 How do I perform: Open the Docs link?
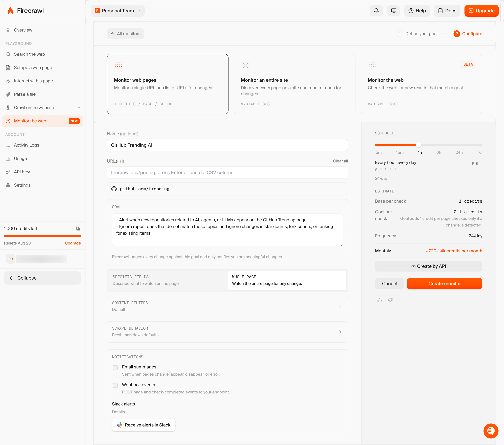click(447, 11)
